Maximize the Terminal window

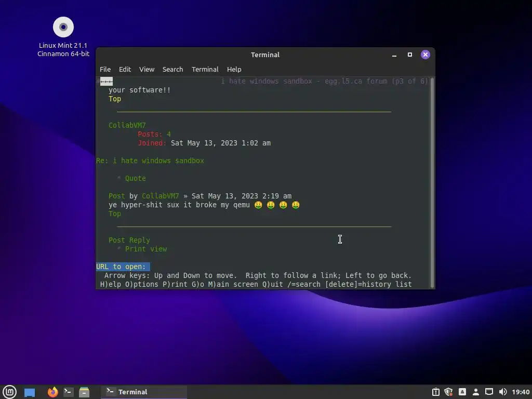(410, 55)
